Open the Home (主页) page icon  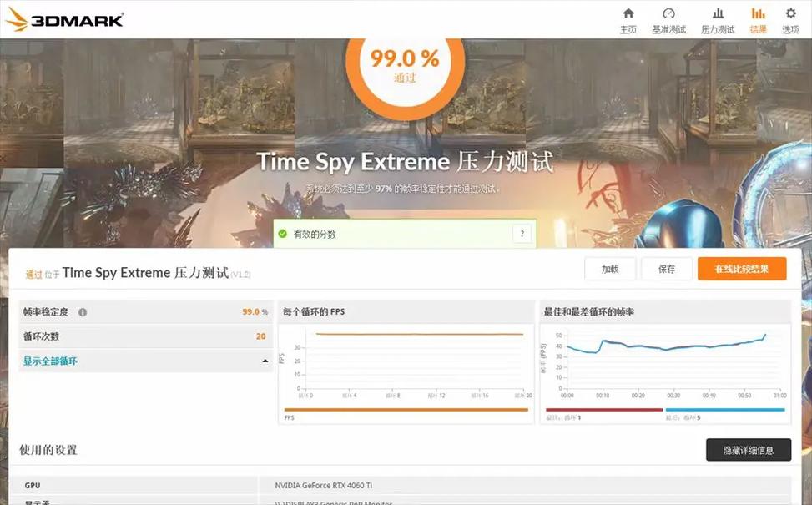(x=628, y=14)
